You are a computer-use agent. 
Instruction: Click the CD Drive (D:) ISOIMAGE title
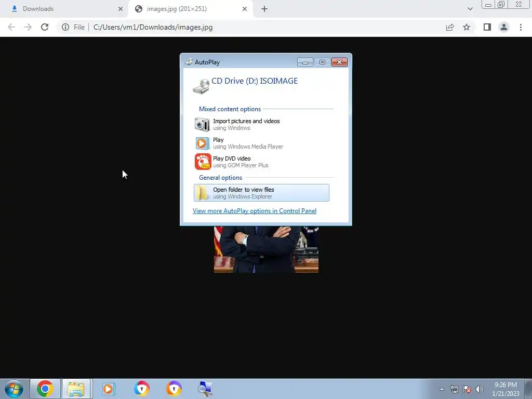(x=255, y=81)
